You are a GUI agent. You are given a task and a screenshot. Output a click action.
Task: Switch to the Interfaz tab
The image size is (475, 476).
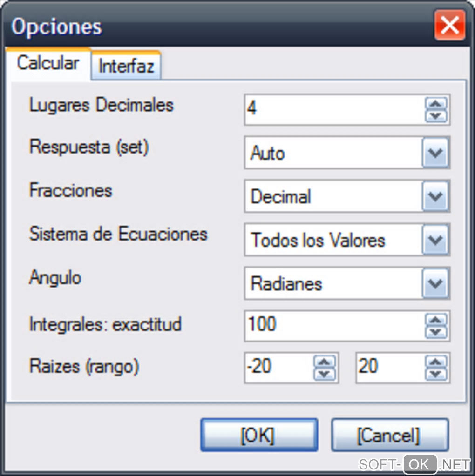click(x=126, y=66)
